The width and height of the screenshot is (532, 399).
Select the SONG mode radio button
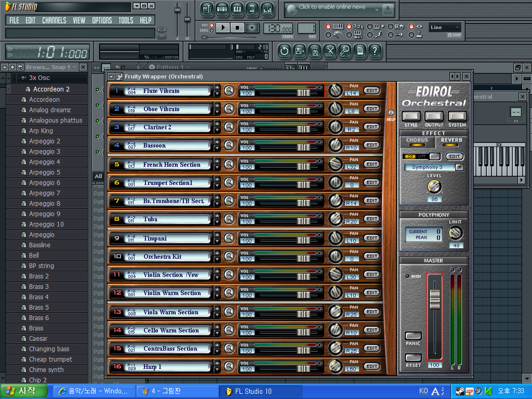212,31
